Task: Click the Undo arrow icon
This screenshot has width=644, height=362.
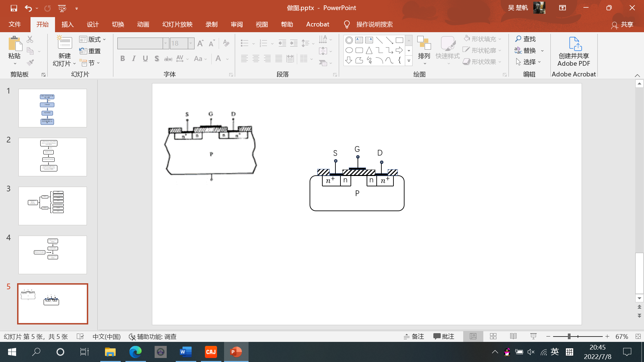Action: pyautogui.click(x=28, y=8)
